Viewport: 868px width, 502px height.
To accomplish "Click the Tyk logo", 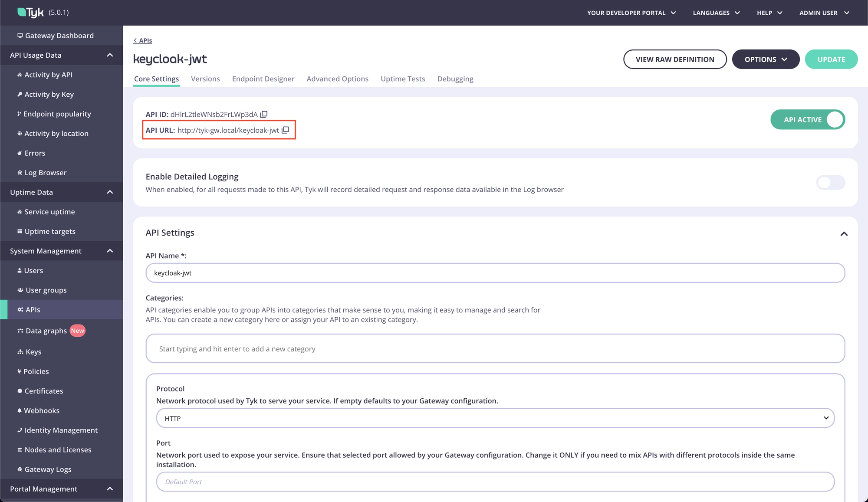I will (x=31, y=12).
